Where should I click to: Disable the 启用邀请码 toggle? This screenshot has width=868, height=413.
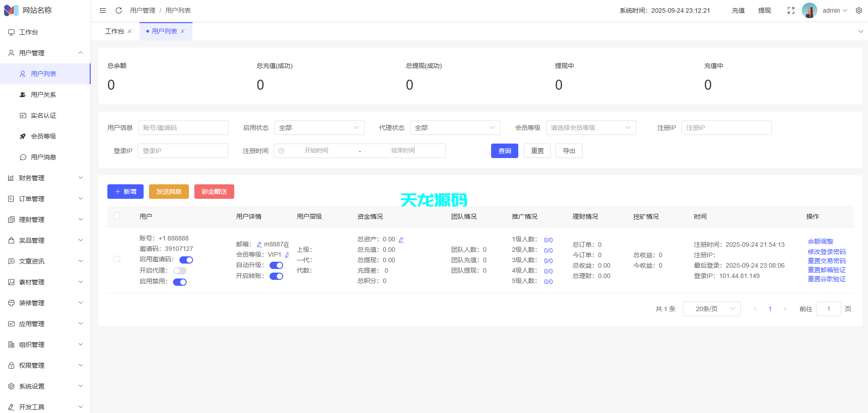click(x=186, y=259)
